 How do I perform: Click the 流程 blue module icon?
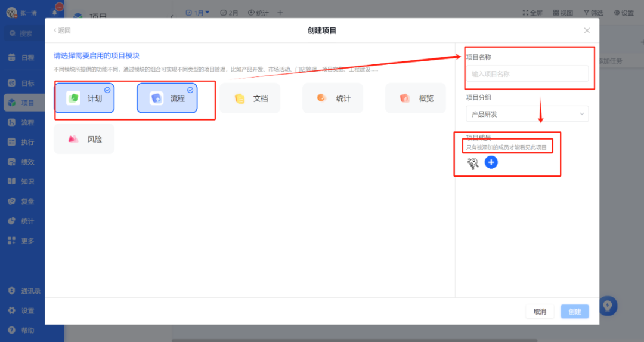click(156, 98)
